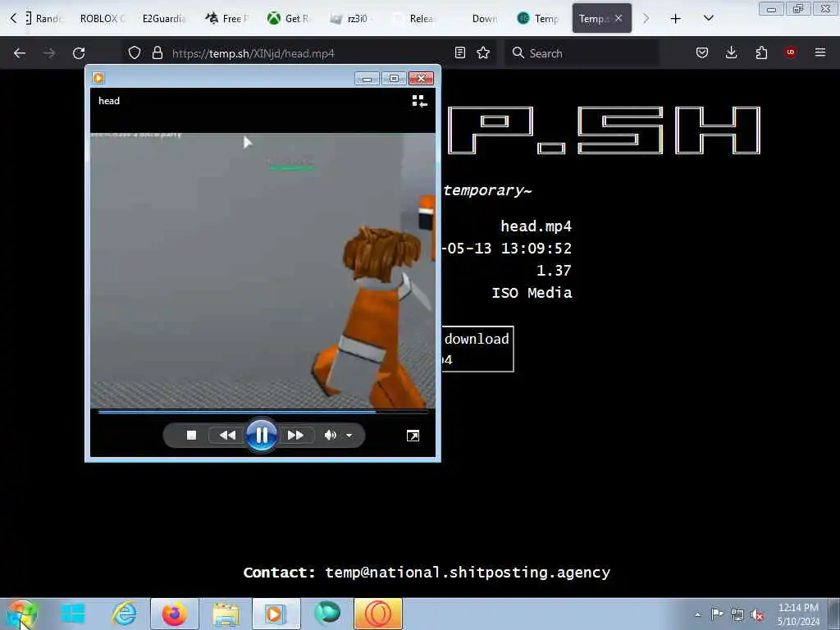This screenshot has height=630, width=840.
Task: Open File Explorer from taskbar
Action: [x=226, y=614]
